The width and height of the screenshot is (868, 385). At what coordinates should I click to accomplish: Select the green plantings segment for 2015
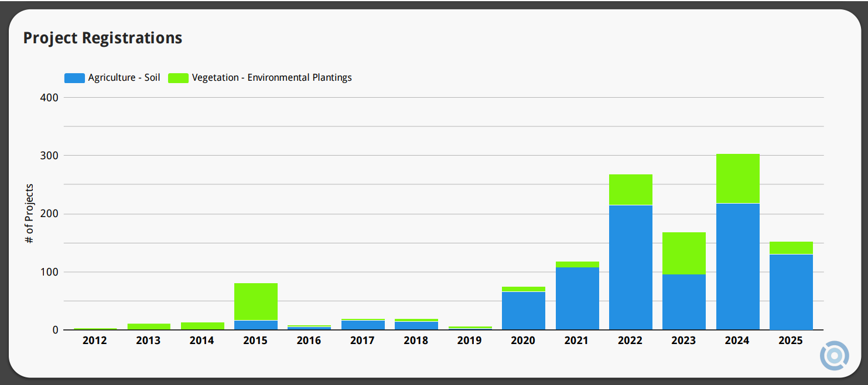[255, 302]
